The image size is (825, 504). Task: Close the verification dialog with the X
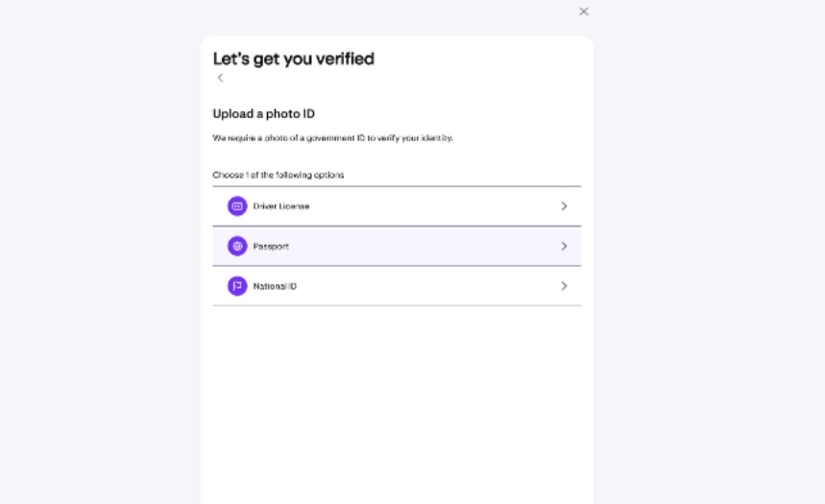coord(584,12)
